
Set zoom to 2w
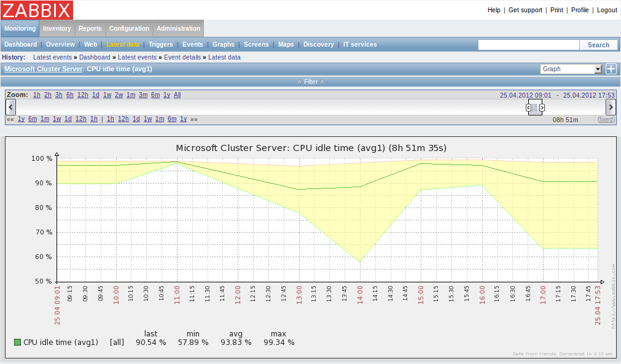pos(119,95)
